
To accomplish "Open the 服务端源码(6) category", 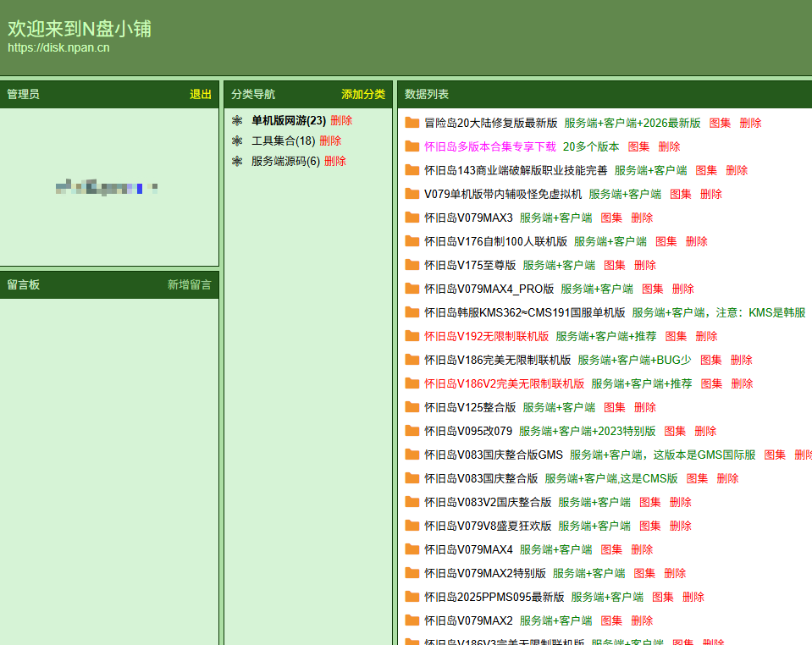I will (x=286, y=161).
